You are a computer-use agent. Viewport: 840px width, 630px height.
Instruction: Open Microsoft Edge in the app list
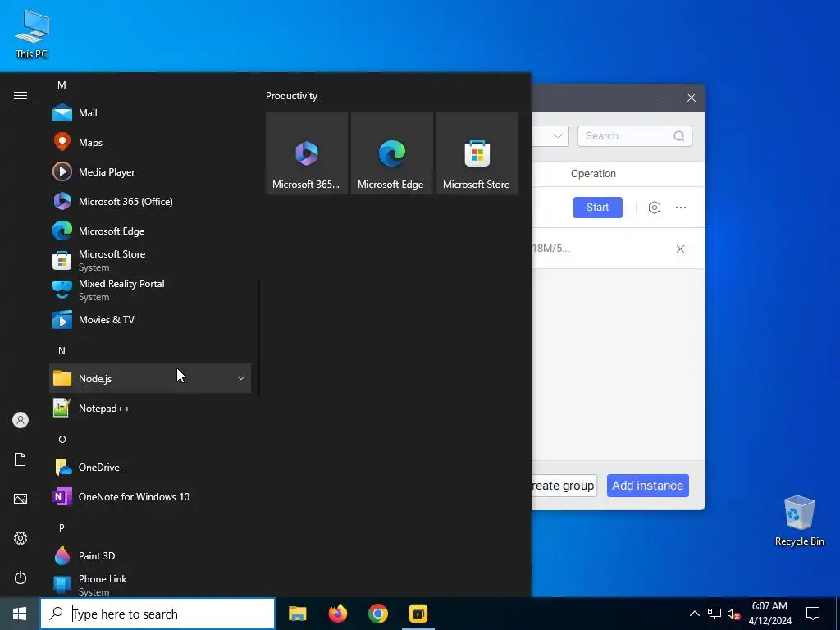[x=150, y=231]
